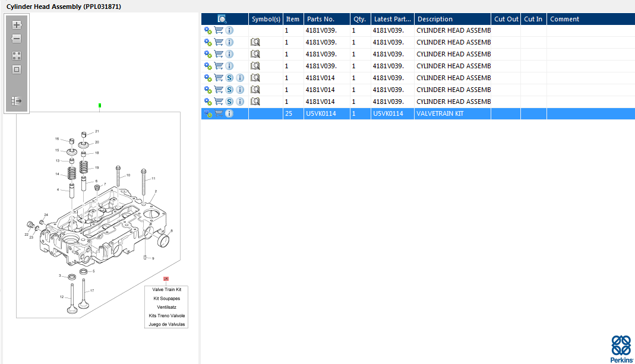
Task: Select callout 2 on the cylinder head
Action: [156, 192]
